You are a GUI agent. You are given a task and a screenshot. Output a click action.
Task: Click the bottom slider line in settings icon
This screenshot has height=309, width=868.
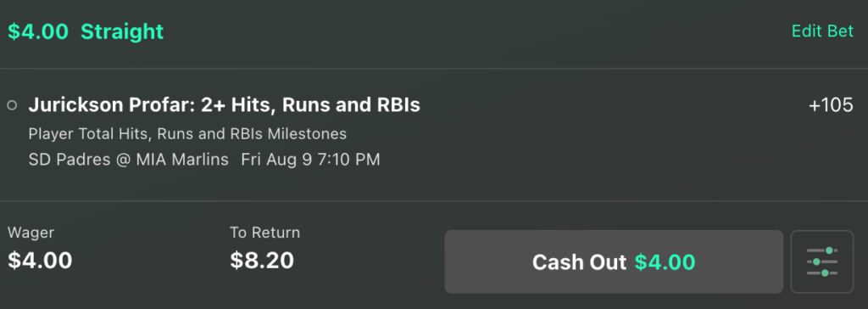pos(822,272)
